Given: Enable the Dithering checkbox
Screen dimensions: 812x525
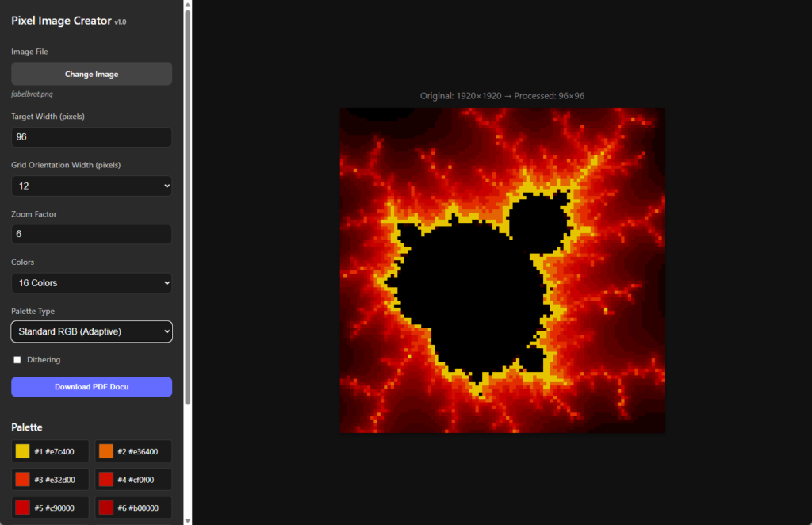Looking at the screenshot, I should 17,360.
